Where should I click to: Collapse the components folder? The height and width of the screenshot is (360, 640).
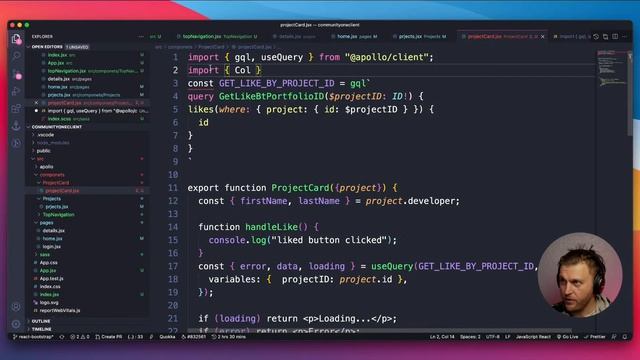[x=52, y=175]
